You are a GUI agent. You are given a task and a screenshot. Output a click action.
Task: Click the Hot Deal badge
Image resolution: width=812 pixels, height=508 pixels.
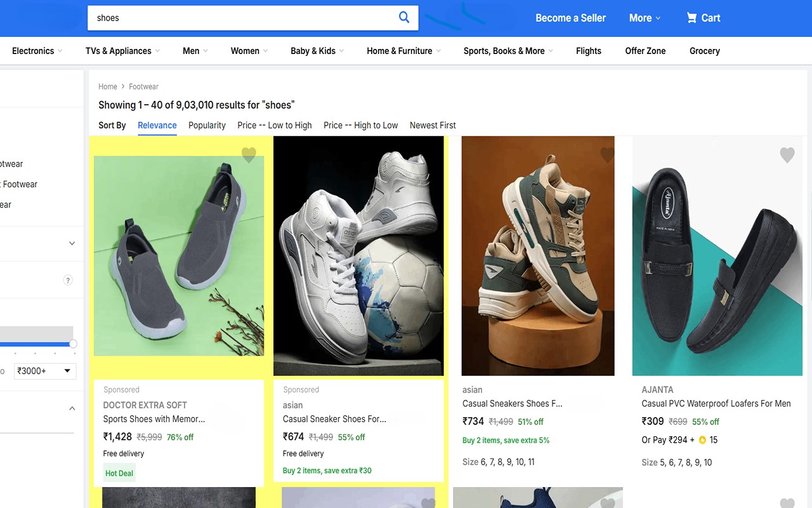pyautogui.click(x=119, y=473)
